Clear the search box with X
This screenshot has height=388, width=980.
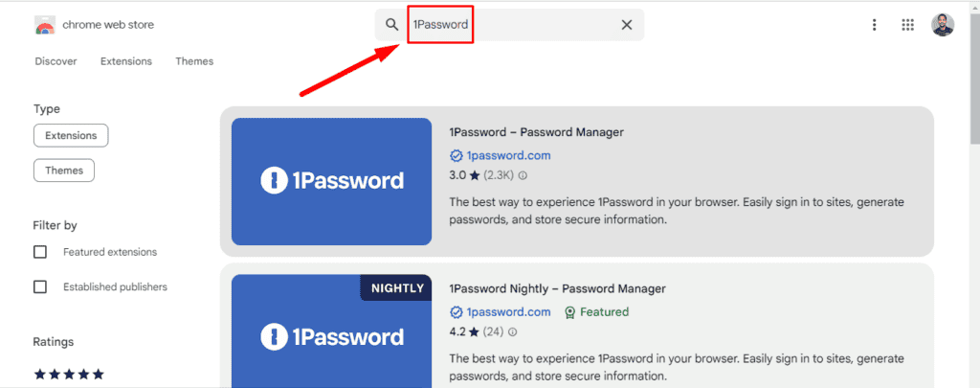click(x=627, y=25)
